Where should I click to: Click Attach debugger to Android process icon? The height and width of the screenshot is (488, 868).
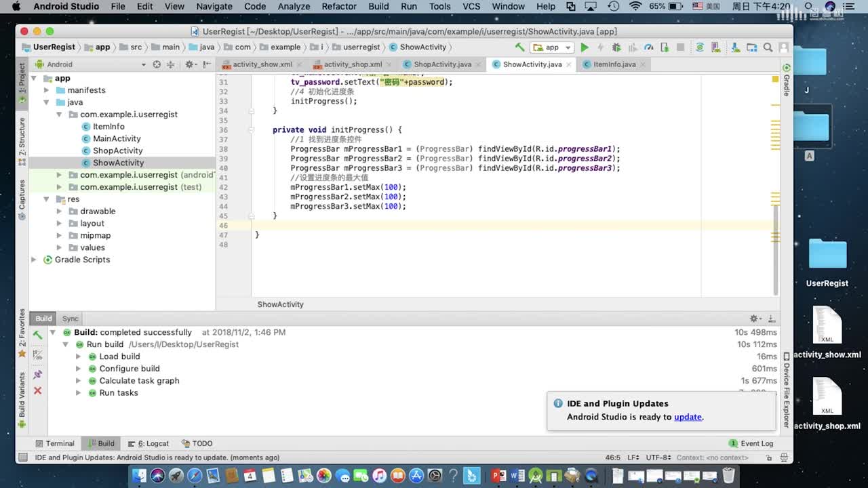(665, 47)
